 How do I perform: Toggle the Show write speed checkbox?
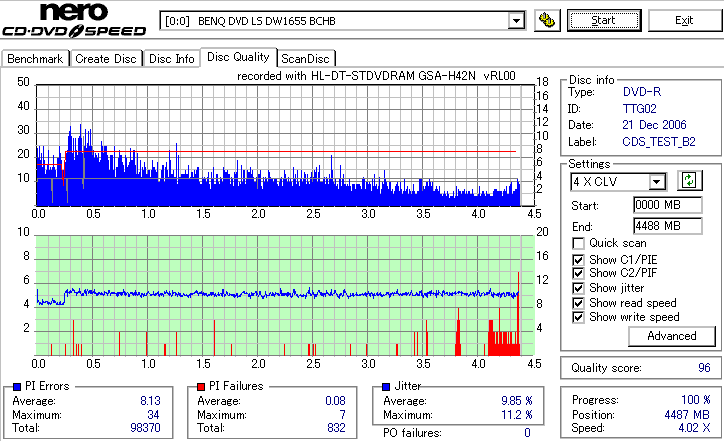(x=578, y=318)
